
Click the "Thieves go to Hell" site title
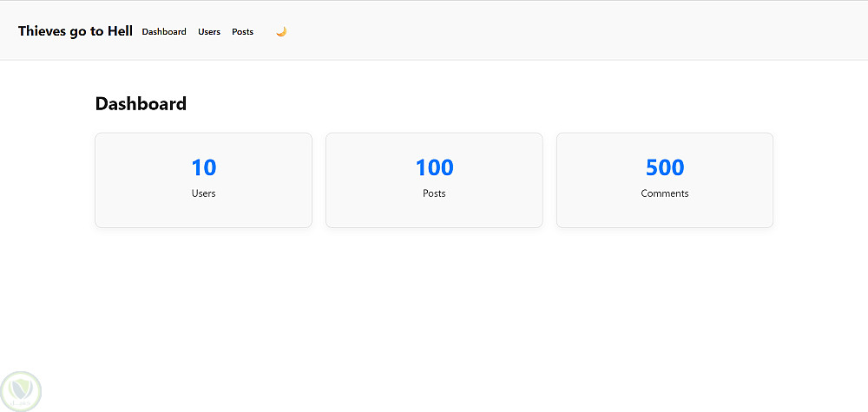pos(76,31)
